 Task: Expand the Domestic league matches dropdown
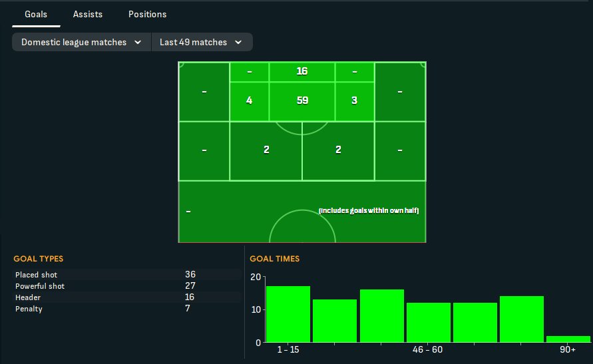pos(81,42)
